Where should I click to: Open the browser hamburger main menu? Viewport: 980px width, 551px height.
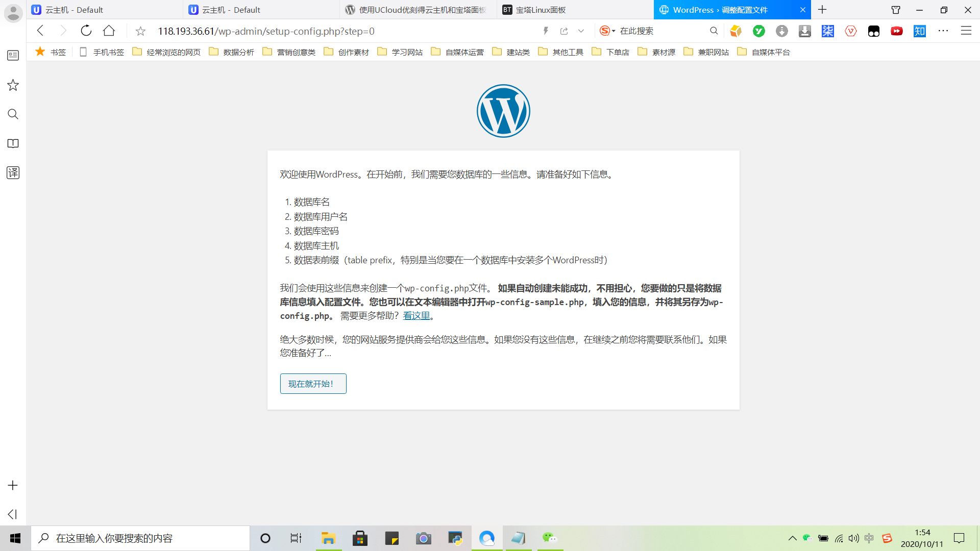[966, 31]
